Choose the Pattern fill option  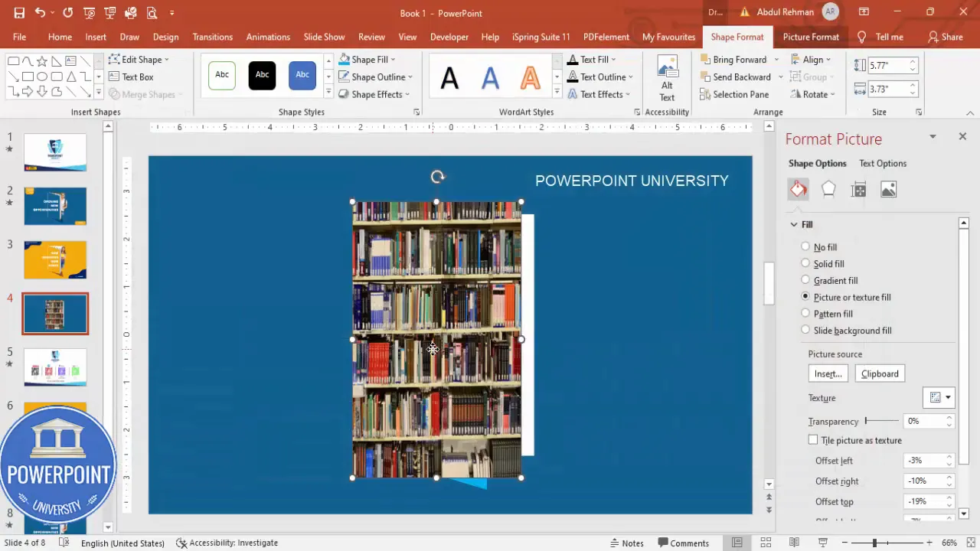(x=805, y=313)
